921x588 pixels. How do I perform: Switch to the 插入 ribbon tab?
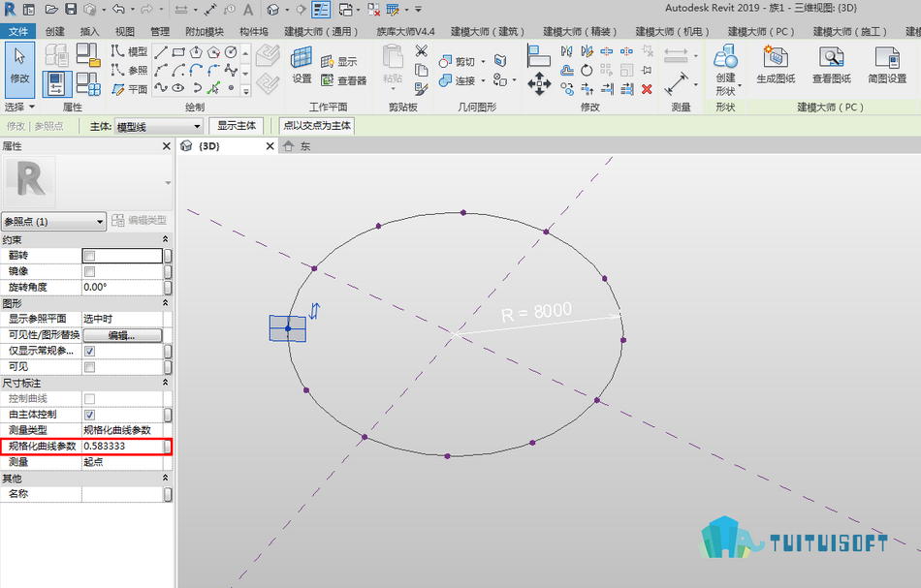tap(89, 32)
